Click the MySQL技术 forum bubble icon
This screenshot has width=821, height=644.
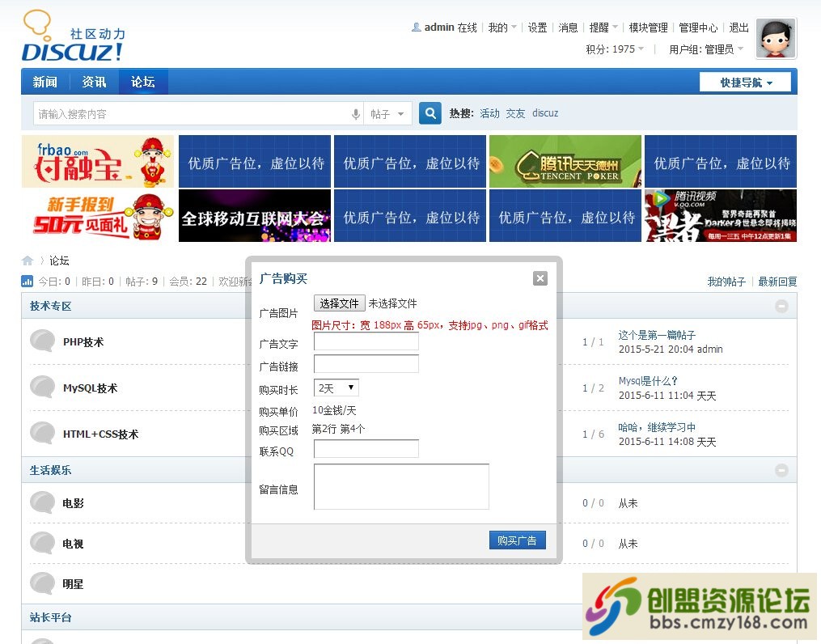click(42, 387)
